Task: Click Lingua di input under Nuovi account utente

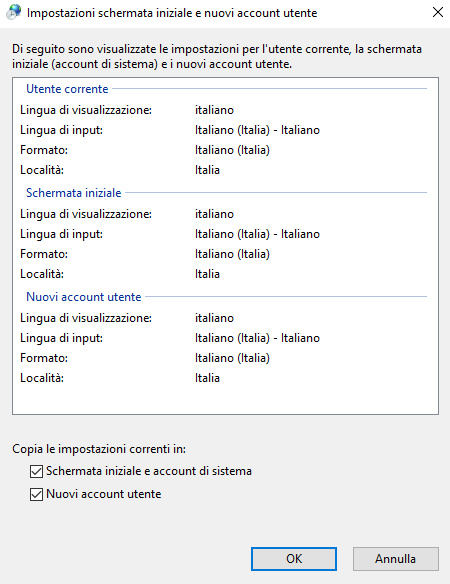Action: pyautogui.click(x=61, y=338)
